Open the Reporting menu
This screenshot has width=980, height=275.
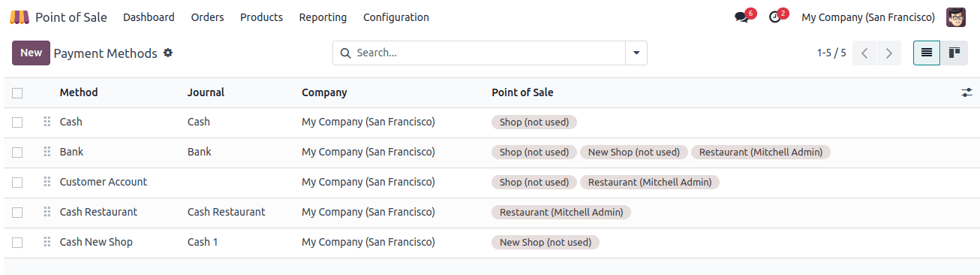[x=323, y=17]
